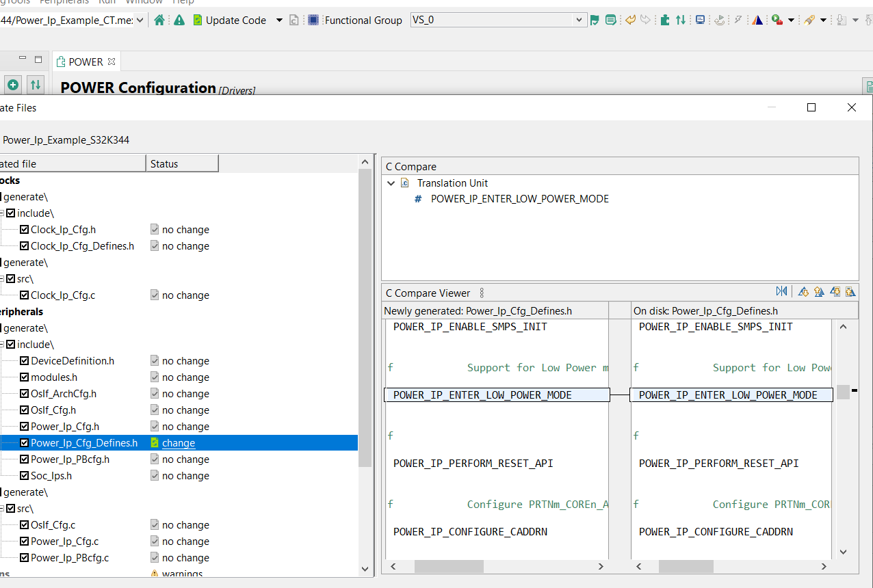The width and height of the screenshot is (873, 588).
Task: Click the sort arrows button below panel controls
Action: tap(35, 85)
